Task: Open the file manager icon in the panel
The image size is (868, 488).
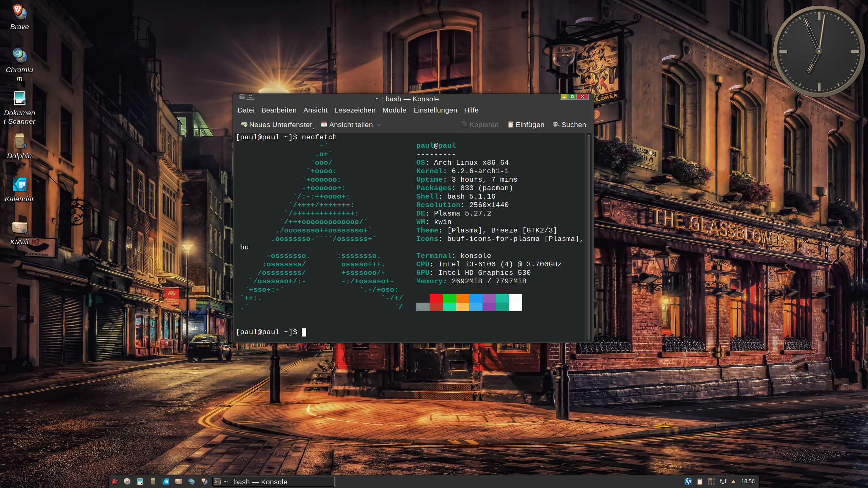Action: (153, 481)
